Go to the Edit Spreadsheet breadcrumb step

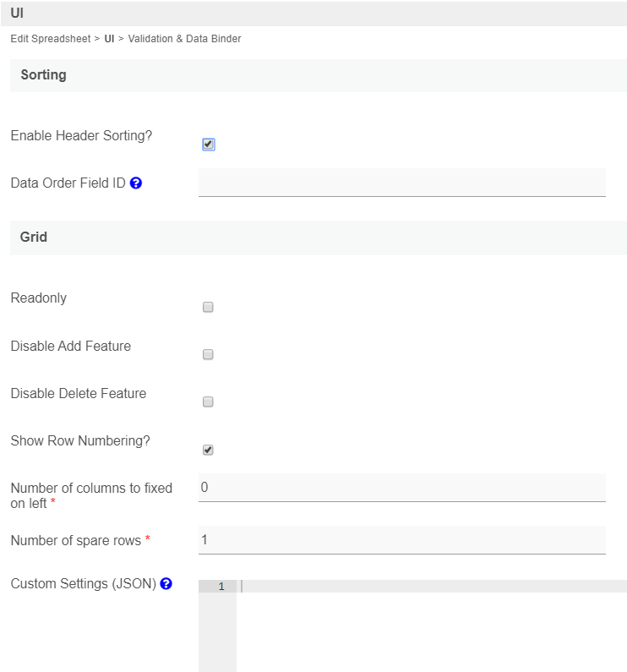50,39
